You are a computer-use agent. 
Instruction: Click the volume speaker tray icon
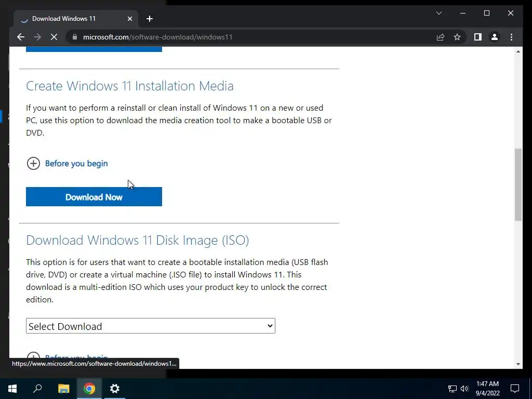[x=464, y=389]
